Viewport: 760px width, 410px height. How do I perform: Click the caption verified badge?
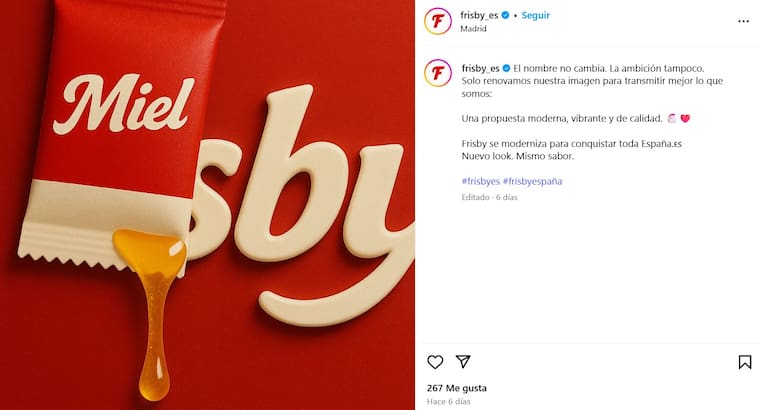pos(507,68)
